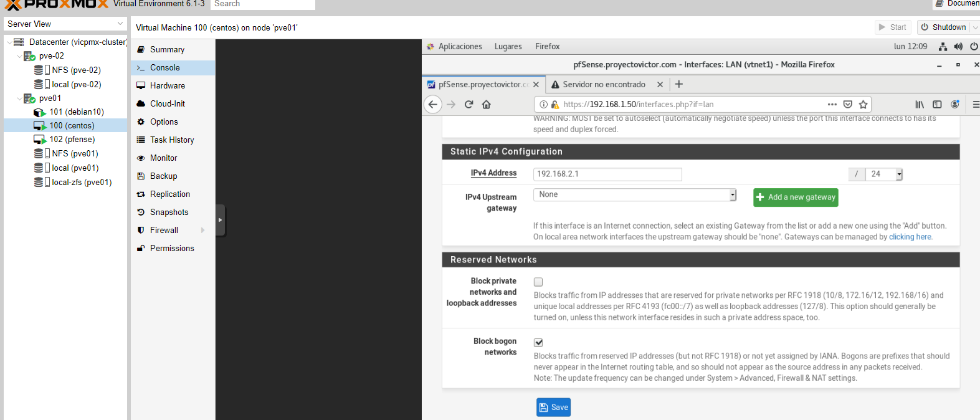Screen dimensions: 980x420
Task: Select NFS (pve-02) storage
Action: click(76, 70)
